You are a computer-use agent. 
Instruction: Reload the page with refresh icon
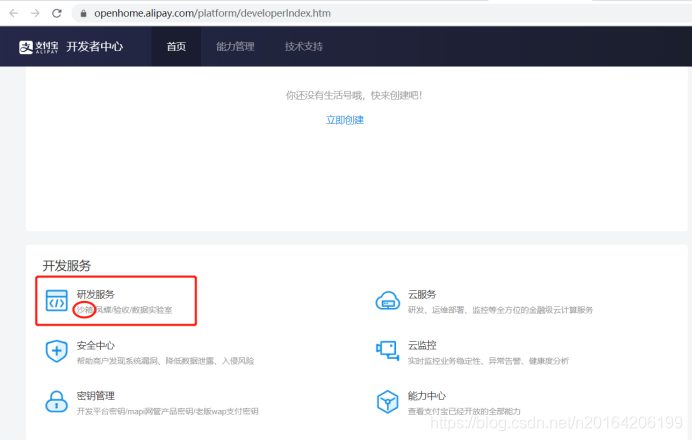coord(56,13)
